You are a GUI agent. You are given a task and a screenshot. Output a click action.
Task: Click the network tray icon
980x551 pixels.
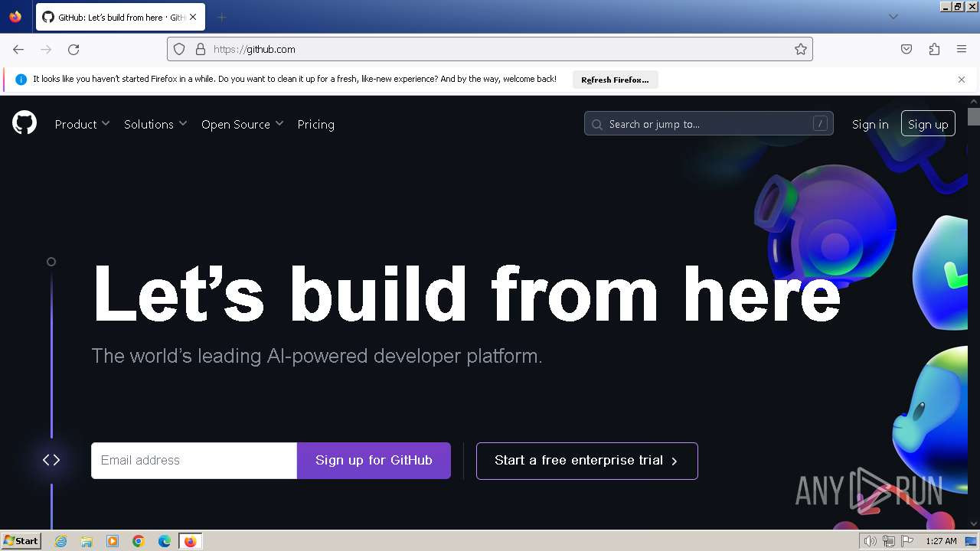pyautogui.click(x=889, y=541)
